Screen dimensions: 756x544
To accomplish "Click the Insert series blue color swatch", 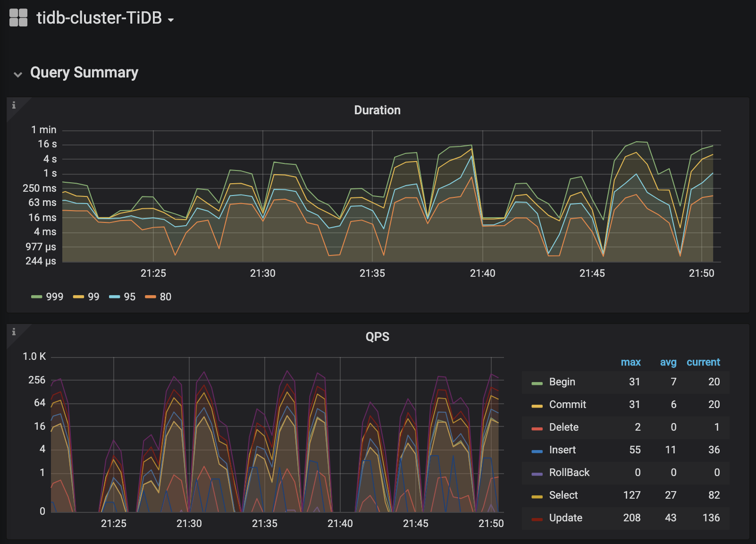I will (537, 451).
